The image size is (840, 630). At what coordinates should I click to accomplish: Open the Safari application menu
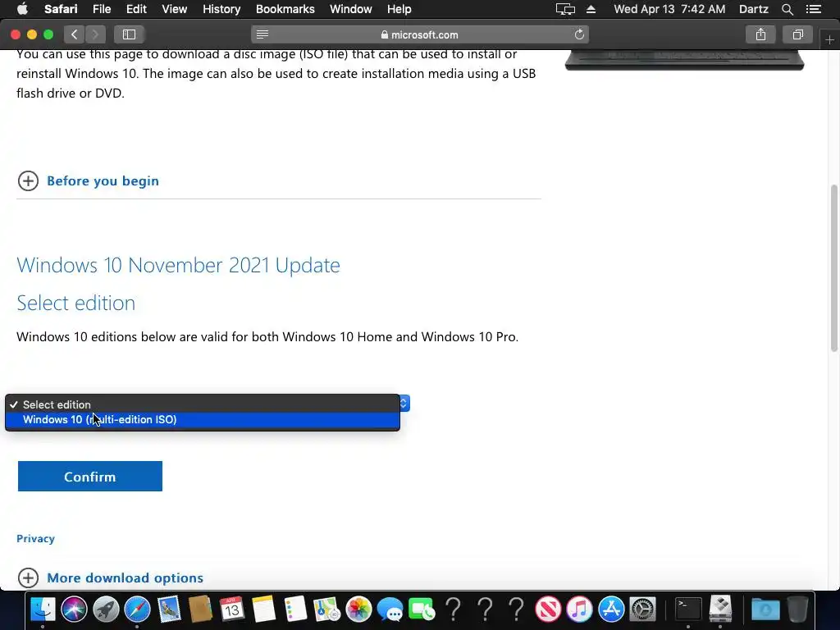(x=61, y=9)
